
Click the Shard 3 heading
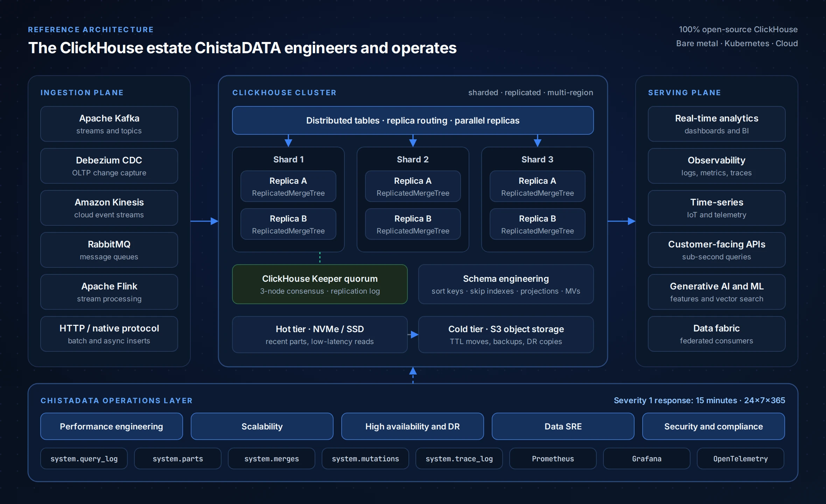point(538,160)
